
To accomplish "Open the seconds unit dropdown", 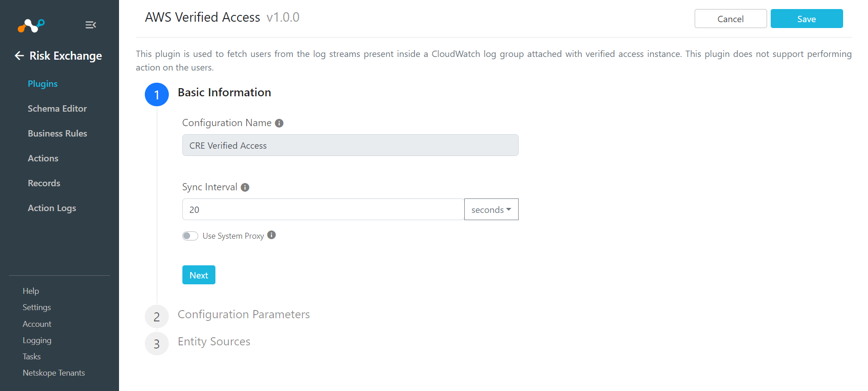I will 491,209.
